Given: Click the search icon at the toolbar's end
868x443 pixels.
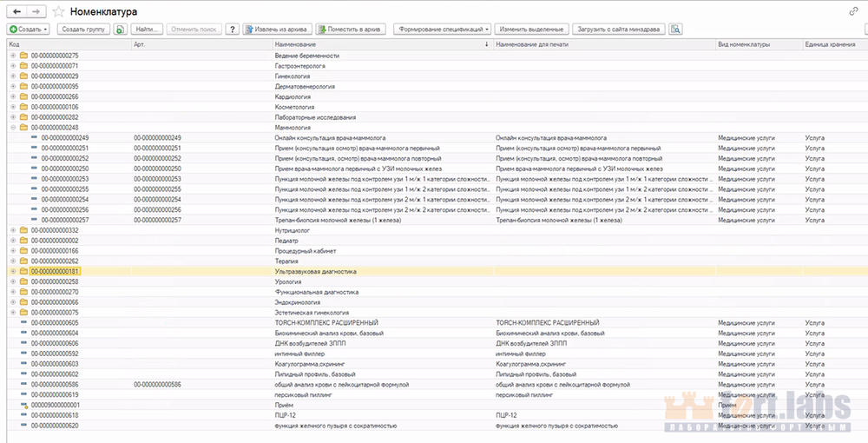Looking at the screenshot, I should coord(675,29).
